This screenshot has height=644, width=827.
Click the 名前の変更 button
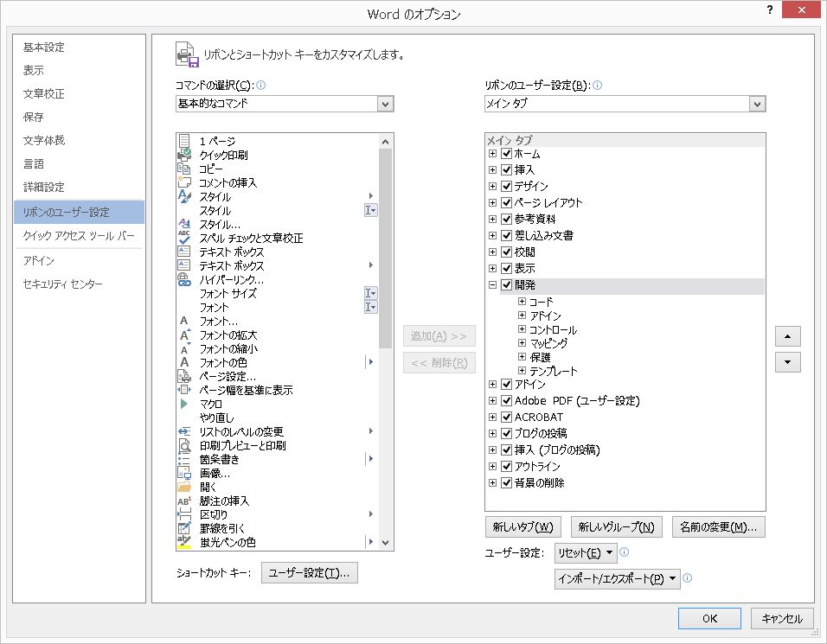coord(718,526)
